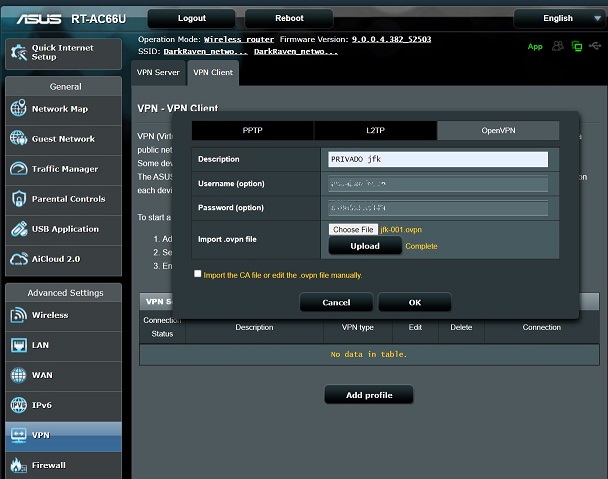Open the Guest Network menu item

64,139
